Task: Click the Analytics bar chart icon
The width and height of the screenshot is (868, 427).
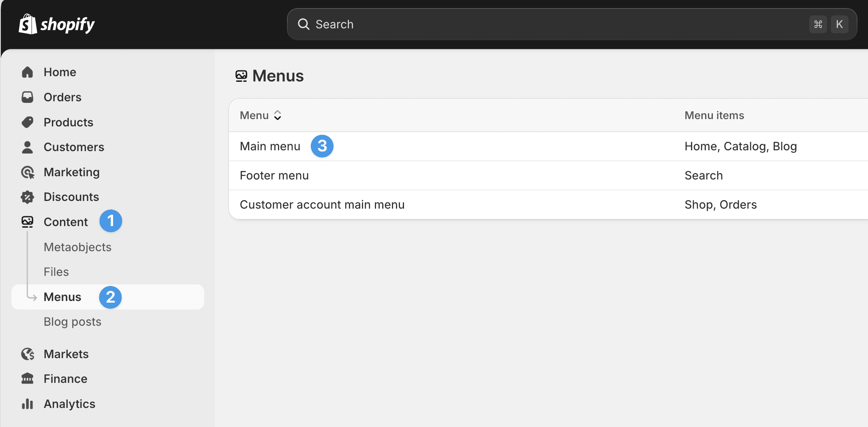Action: (x=27, y=404)
